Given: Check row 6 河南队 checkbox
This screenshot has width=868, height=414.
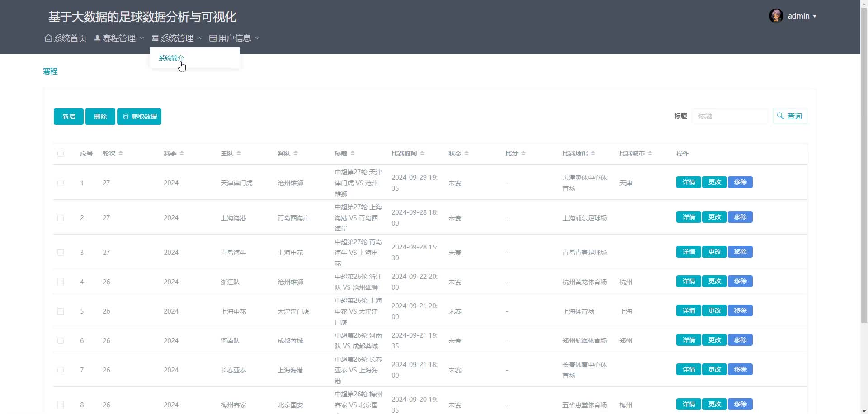Looking at the screenshot, I should (61, 341).
